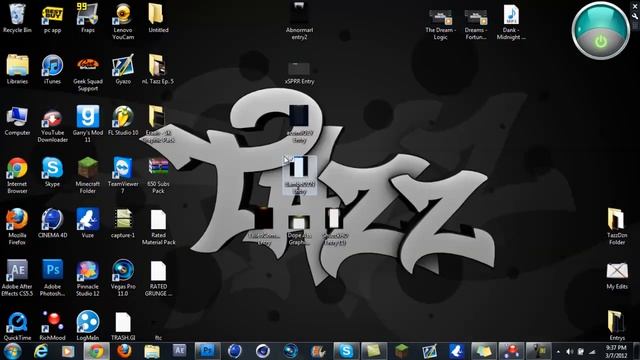Select the FL Studio 10 shortcut
The image size is (640, 360).
(x=123, y=121)
